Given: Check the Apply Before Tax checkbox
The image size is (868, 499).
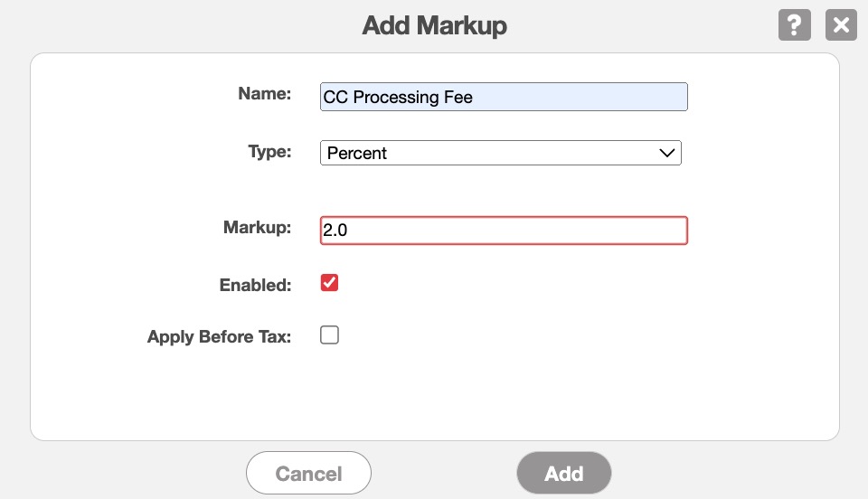Looking at the screenshot, I should (x=330, y=335).
